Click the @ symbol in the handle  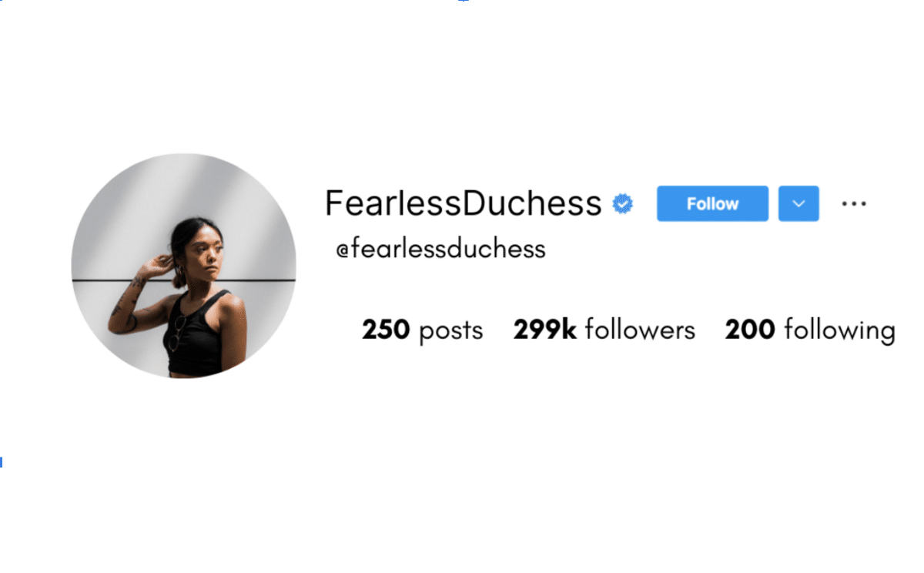click(x=342, y=250)
